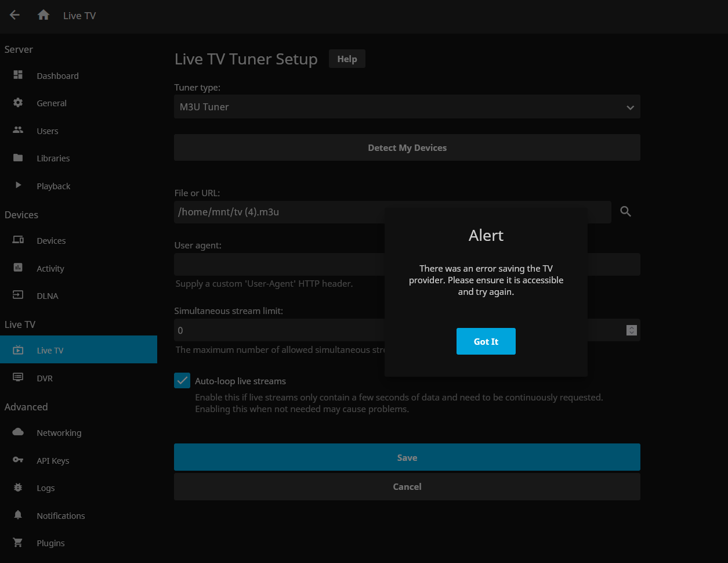728x563 pixels.
Task: Click the Plugins cart icon
Action: click(x=18, y=543)
